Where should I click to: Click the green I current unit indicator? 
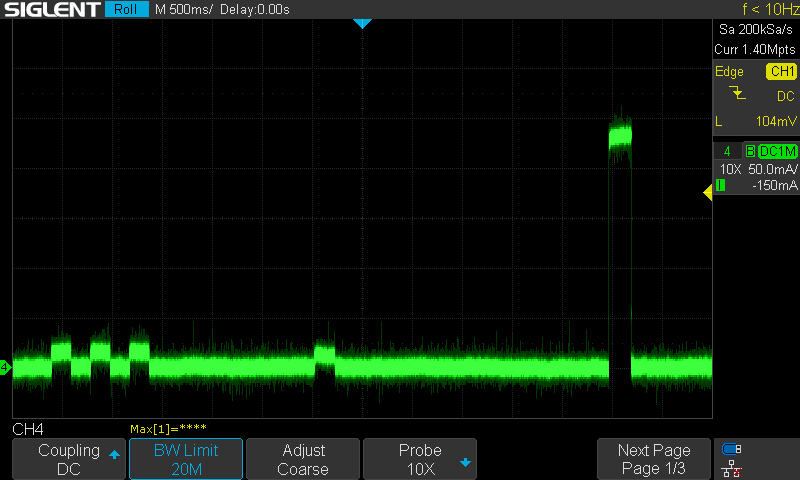click(719, 185)
